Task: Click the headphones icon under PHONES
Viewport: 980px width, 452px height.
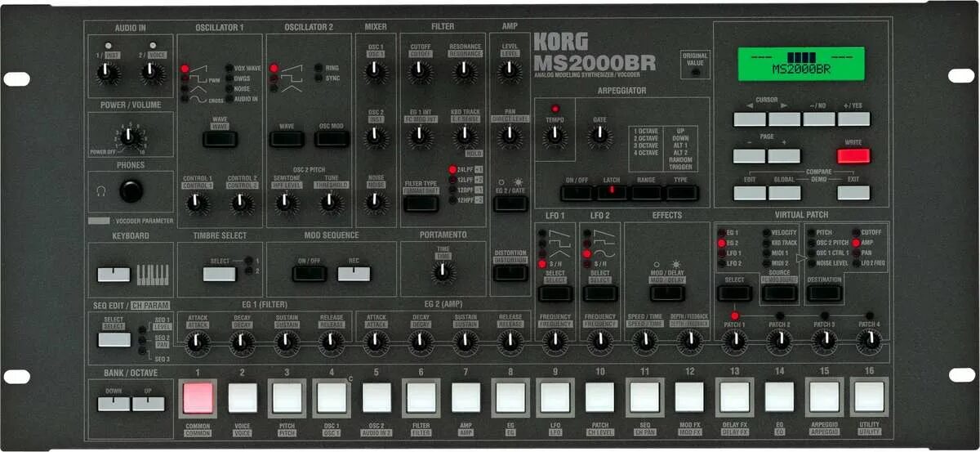Action: click(x=101, y=191)
